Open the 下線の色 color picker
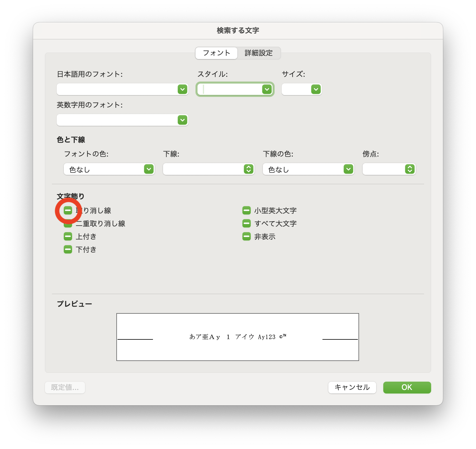The height and width of the screenshot is (449, 476). (348, 169)
